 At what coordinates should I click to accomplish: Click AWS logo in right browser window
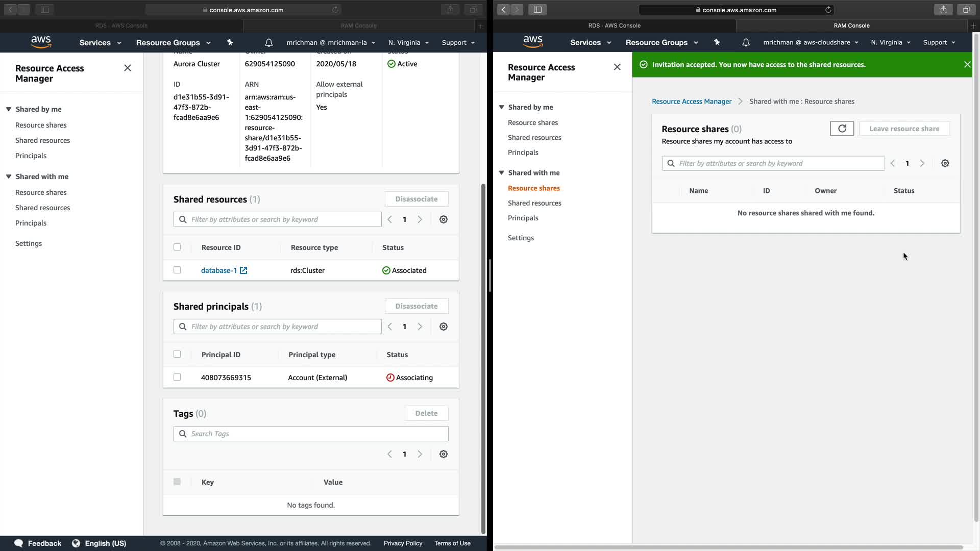(x=532, y=42)
